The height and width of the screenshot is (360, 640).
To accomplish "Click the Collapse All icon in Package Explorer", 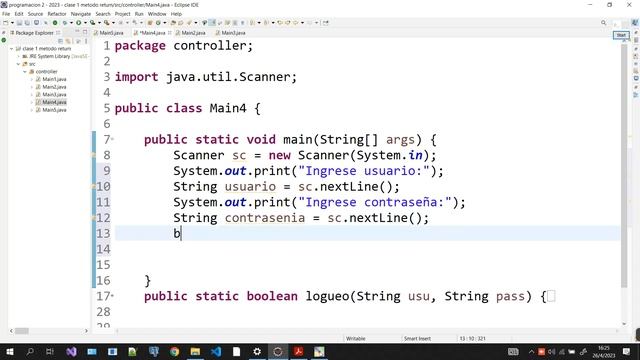I will click(x=60, y=41).
